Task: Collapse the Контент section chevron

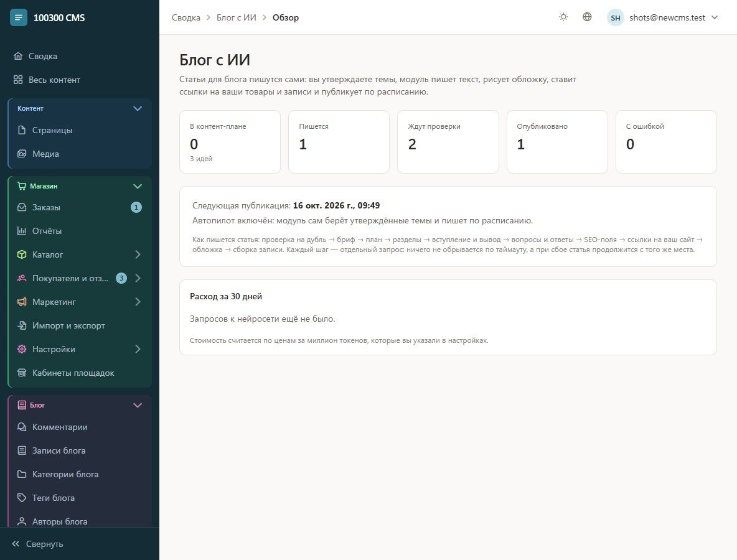Action: click(x=137, y=108)
